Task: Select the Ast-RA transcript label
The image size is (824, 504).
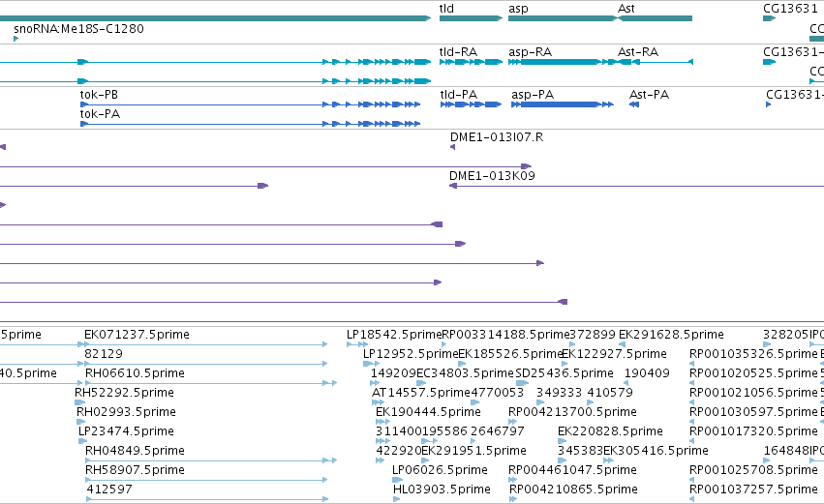Action: coord(638,52)
